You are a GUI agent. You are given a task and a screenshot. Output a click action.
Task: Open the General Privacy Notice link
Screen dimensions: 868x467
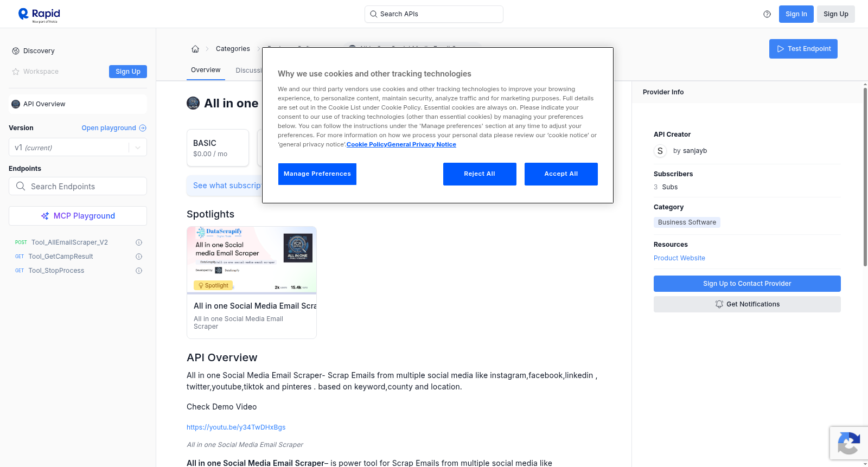(x=422, y=144)
